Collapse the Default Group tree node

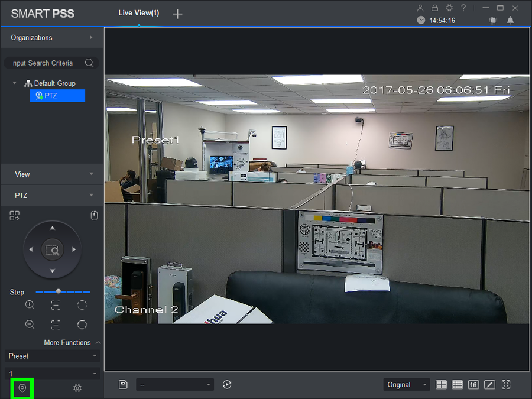coord(15,83)
